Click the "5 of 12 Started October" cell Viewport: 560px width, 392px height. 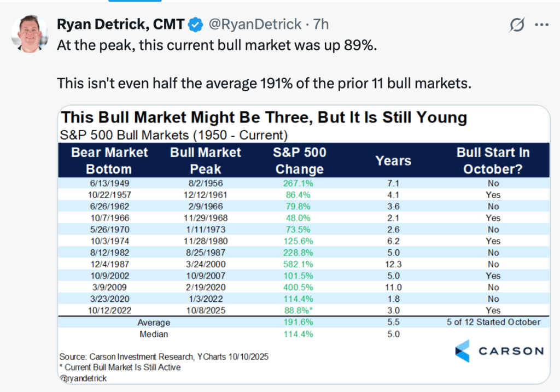click(493, 322)
